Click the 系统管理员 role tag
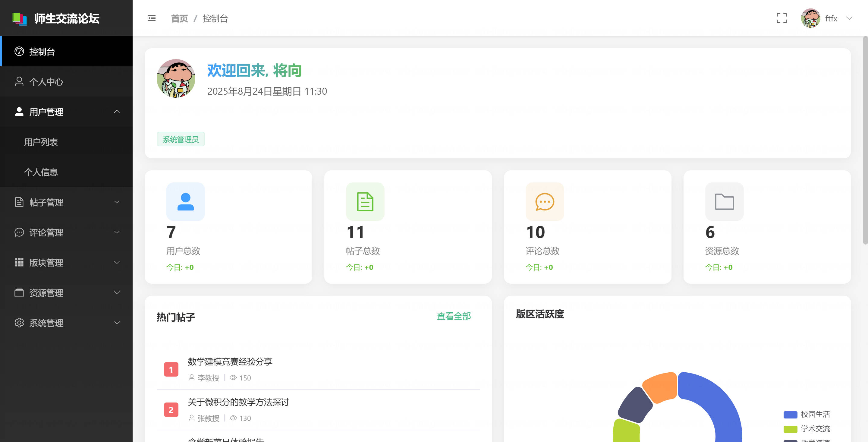 [x=181, y=139]
